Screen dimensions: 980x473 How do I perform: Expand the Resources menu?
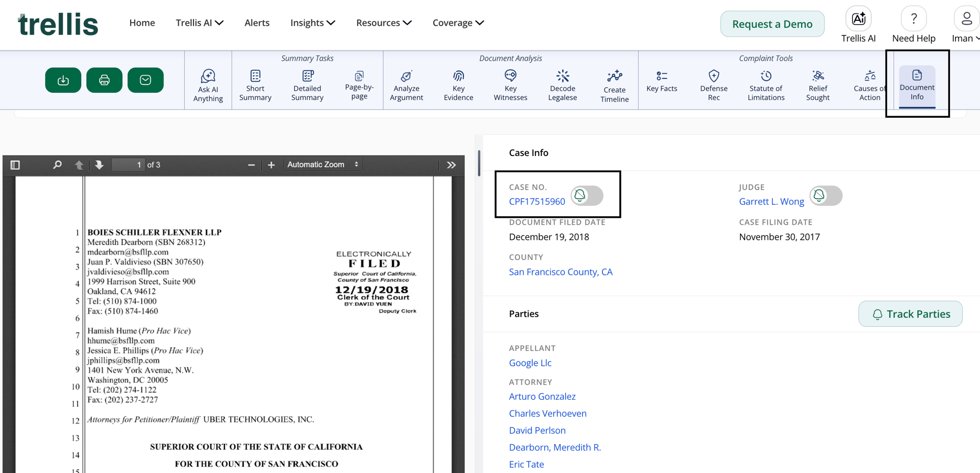click(x=384, y=23)
